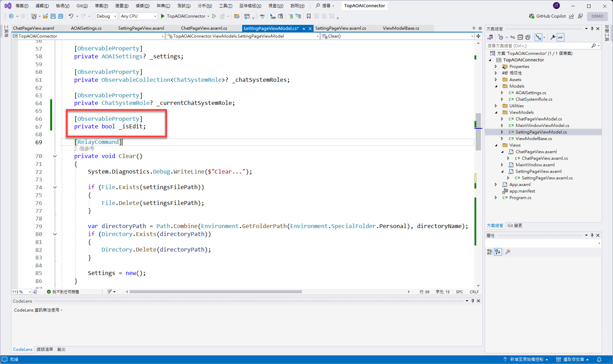Collapse the Models folder in the tree

496,86
